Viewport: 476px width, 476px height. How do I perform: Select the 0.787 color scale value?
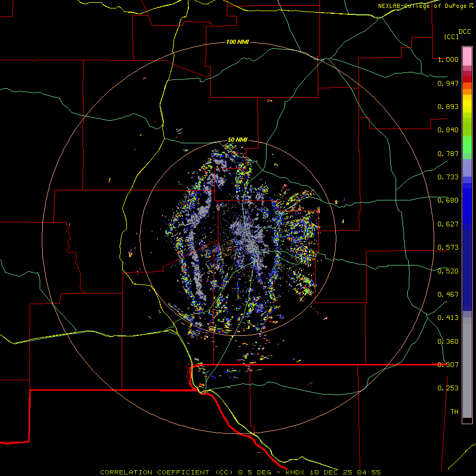coord(448,153)
